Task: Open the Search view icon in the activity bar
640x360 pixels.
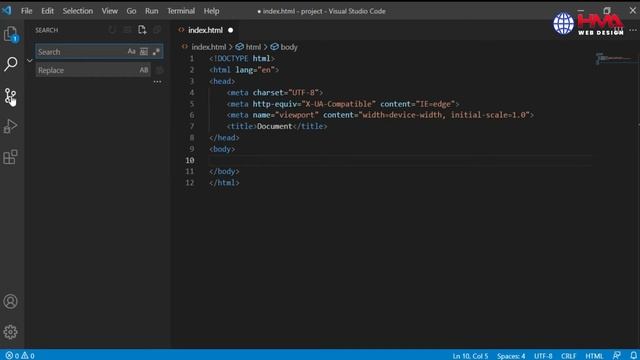Action: (x=11, y=64)
